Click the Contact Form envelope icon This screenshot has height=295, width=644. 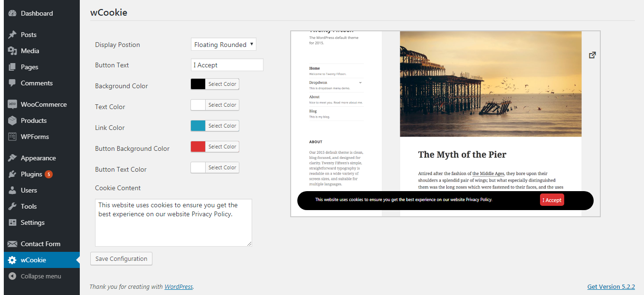coord(12,244)
